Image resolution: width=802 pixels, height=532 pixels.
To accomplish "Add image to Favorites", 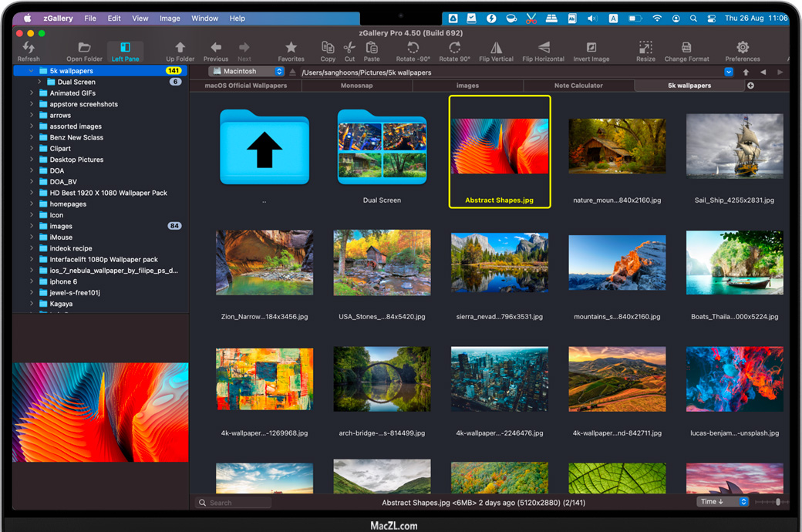I will coord(291,48).
